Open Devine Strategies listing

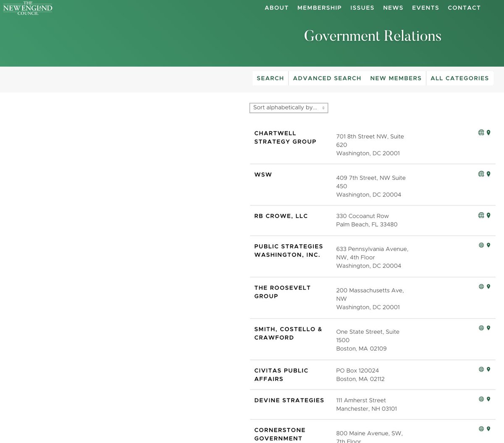pos(289,400)
